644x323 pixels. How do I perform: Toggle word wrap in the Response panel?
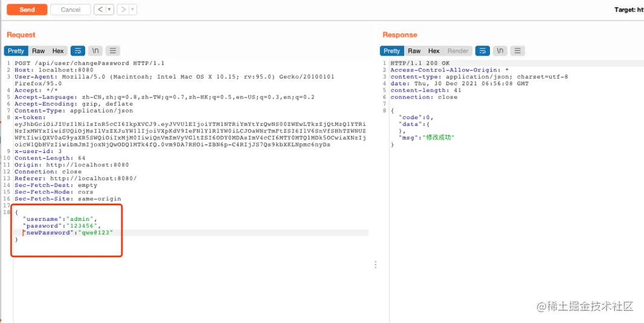483,51
